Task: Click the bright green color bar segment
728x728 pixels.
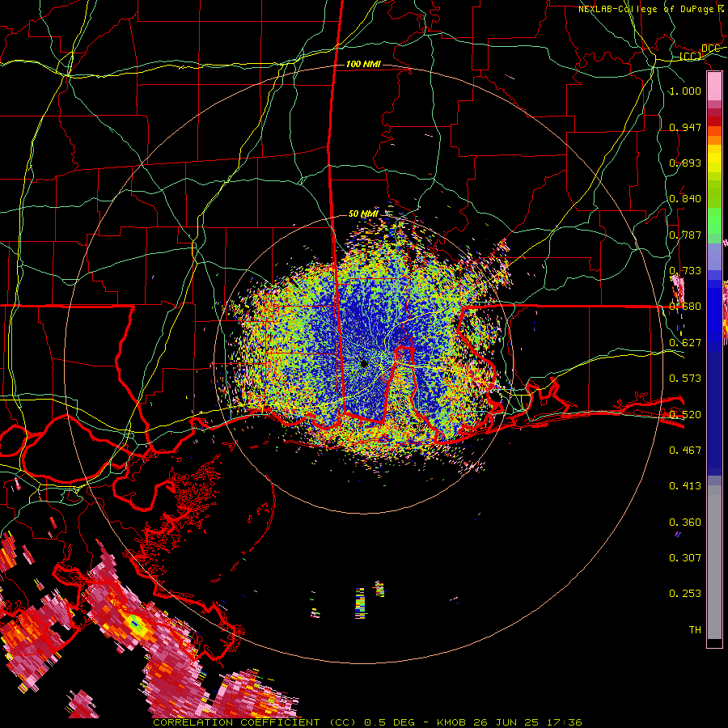Action: tap(714, 221)
